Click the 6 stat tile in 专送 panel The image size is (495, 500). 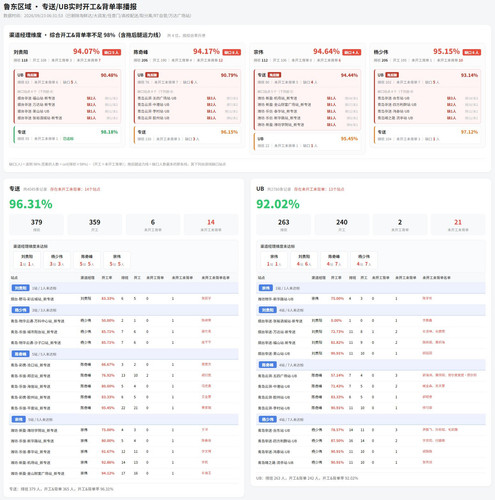[153, 225]
